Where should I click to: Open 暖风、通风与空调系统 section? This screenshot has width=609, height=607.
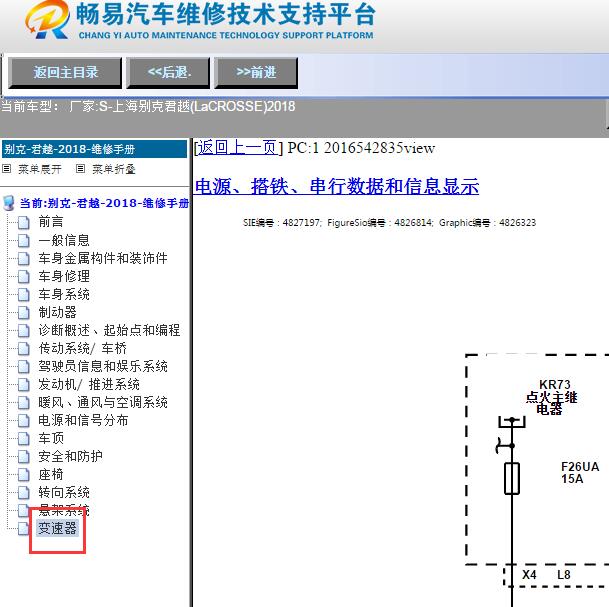[103, 402]
